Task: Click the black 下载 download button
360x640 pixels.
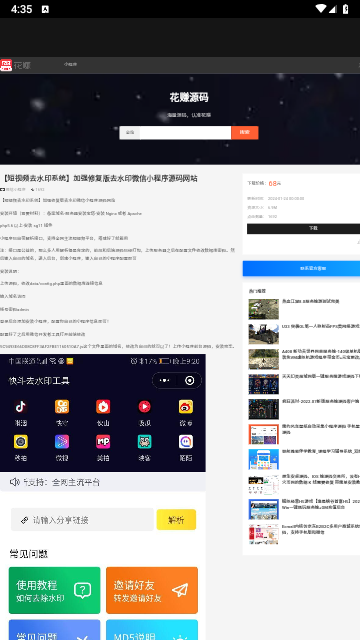Action: (303, 229)
